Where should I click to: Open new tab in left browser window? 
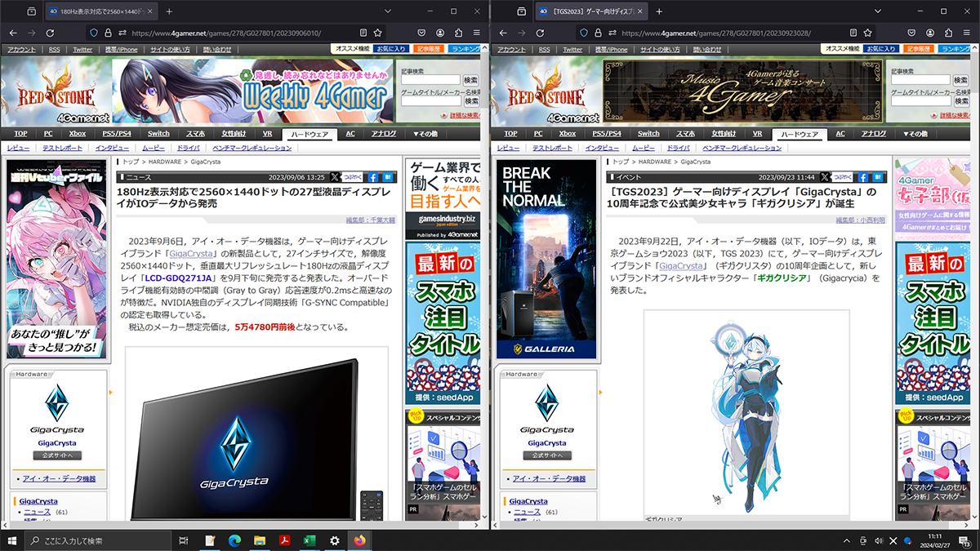[169, 11]
